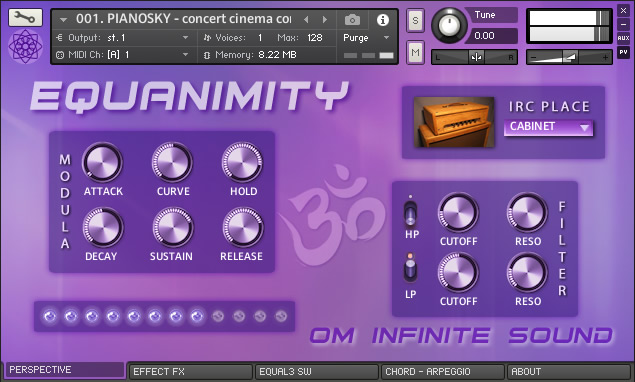Toggle the Solo S button
The width and height of the screenshot is (635, 382).
point(415,20)
